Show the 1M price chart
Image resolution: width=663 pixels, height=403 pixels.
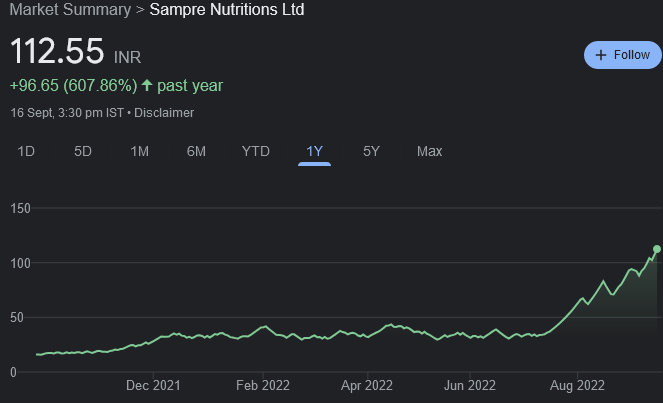139,151
